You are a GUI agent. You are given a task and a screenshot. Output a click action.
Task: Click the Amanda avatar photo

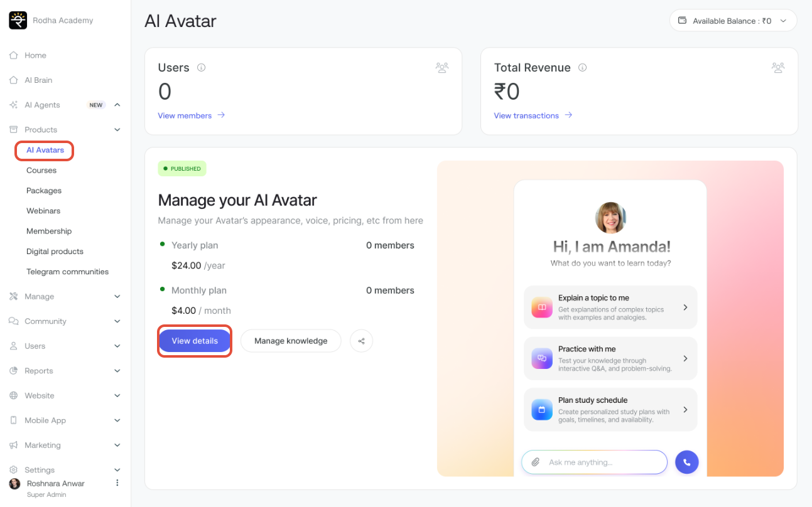click(x=610, y=218)
